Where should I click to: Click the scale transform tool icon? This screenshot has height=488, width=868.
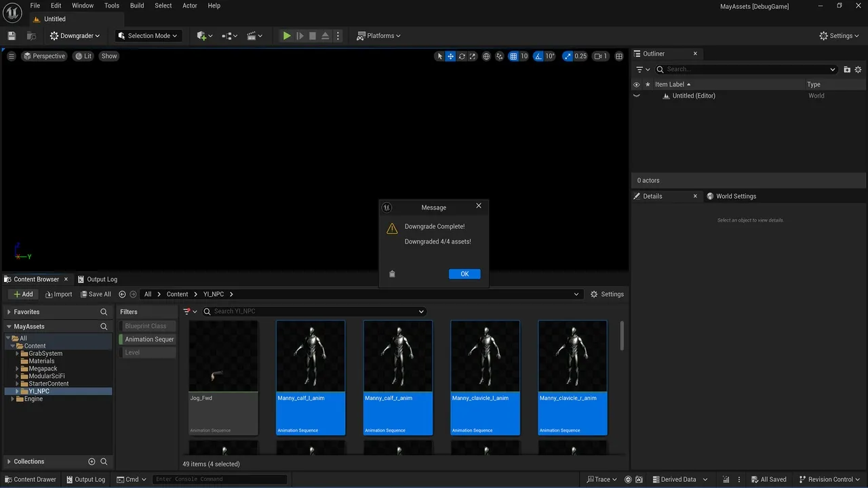coord(473,56)
